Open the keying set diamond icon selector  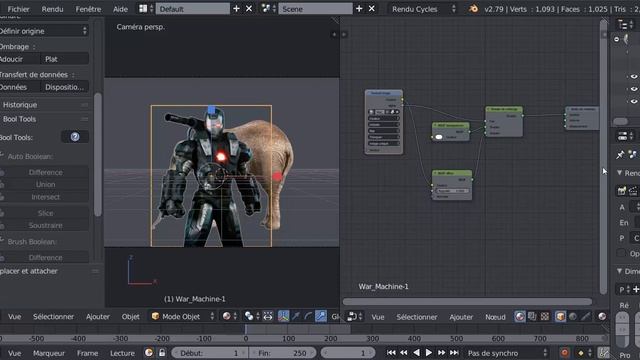point(584,353)
